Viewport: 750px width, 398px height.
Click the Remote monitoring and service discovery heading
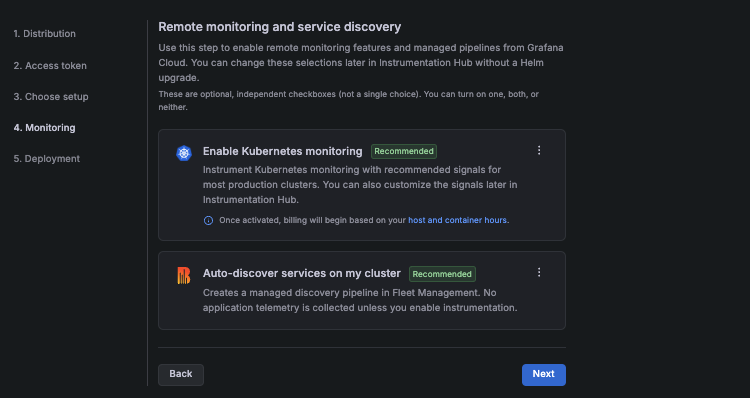click(x=280, y=27)
